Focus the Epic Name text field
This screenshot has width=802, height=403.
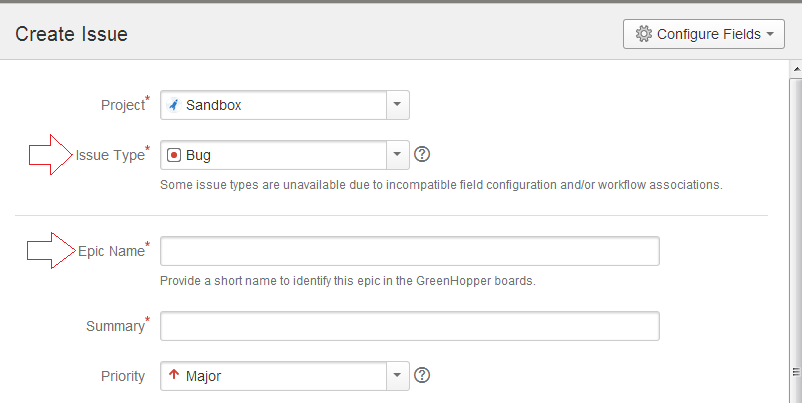point(410,251)
